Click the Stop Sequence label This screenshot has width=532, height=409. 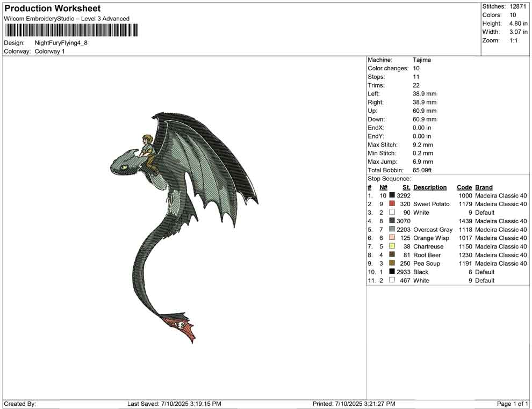pyautogui.click(x=389, y=179)
